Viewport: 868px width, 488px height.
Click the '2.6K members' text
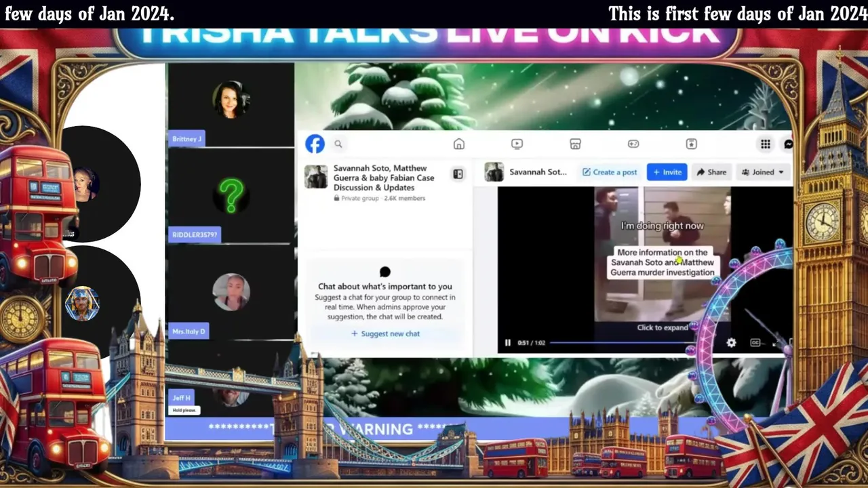click(405, 199)
